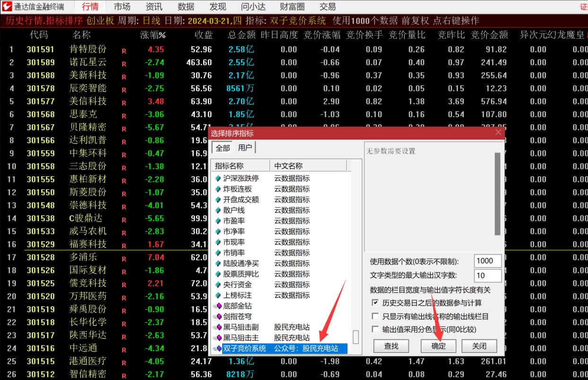588x380 pixels.
Task: Switch to the 用户 tab
Action: click(x=245, y=147)
